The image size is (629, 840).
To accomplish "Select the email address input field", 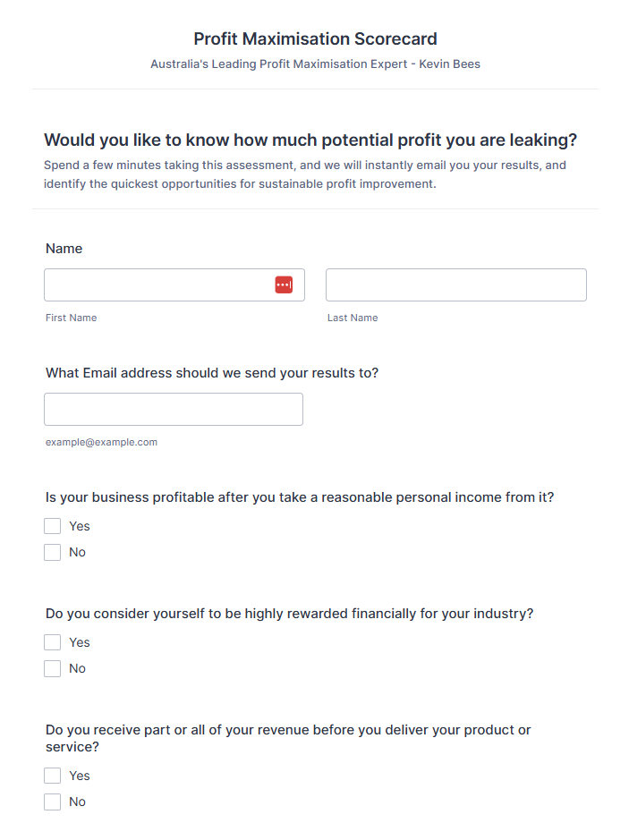I will click(x=173, y=409).
